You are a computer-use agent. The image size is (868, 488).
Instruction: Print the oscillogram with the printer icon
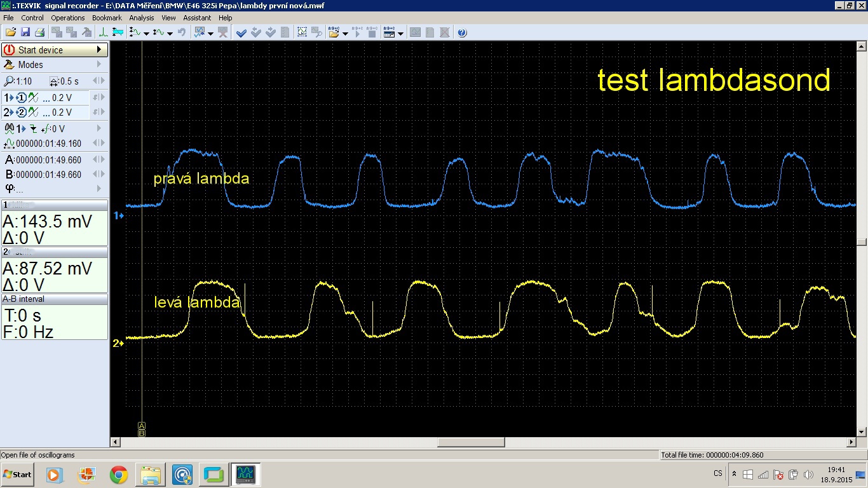tap(39, 32)
